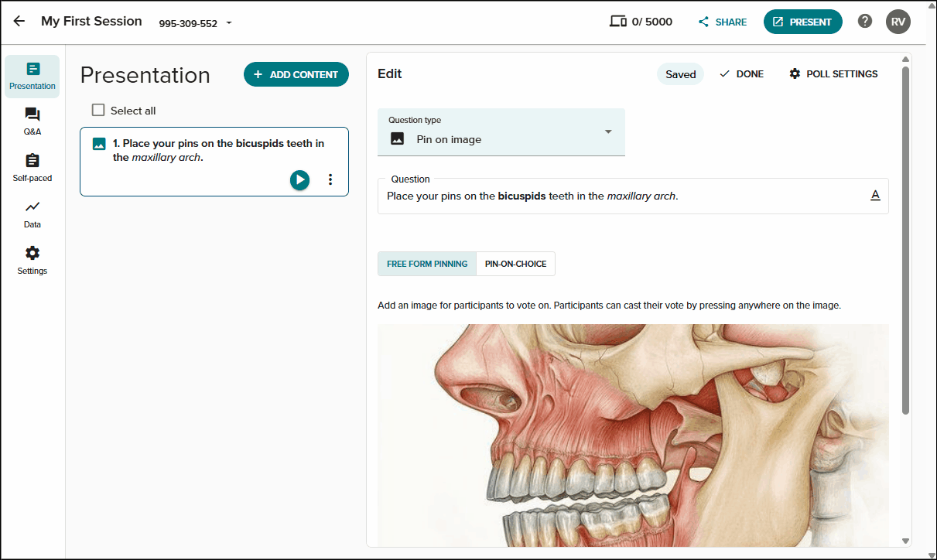Open the session code 995-309-552 dropdown

(196, 23)
